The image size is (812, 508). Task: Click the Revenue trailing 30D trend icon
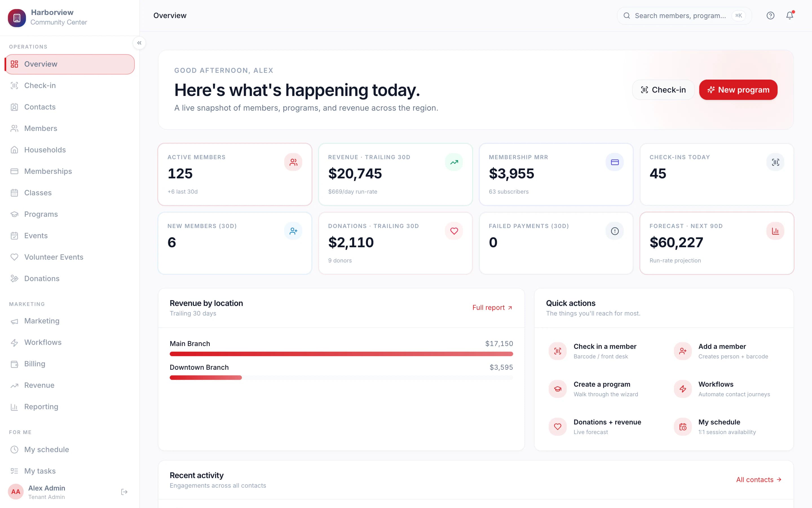454,162
